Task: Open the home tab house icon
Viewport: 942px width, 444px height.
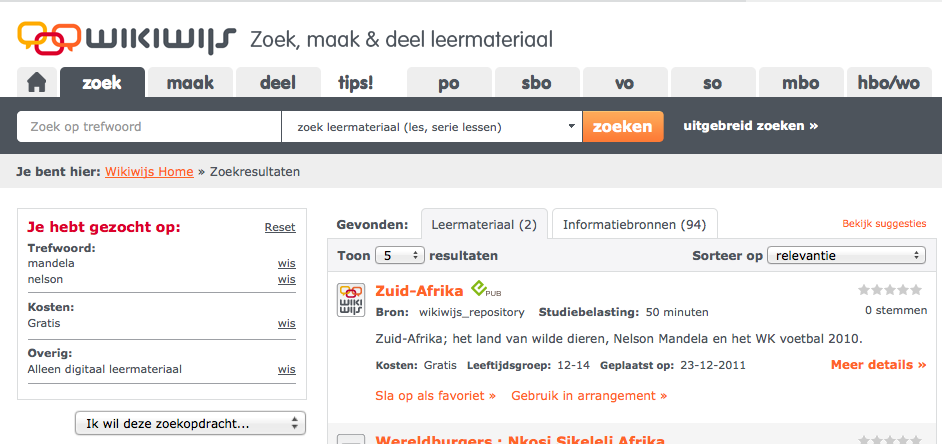Action: (x=37, y=83)
